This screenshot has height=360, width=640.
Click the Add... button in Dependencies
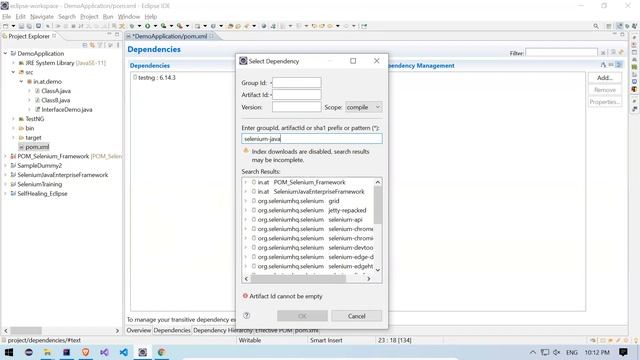(605, 78)
